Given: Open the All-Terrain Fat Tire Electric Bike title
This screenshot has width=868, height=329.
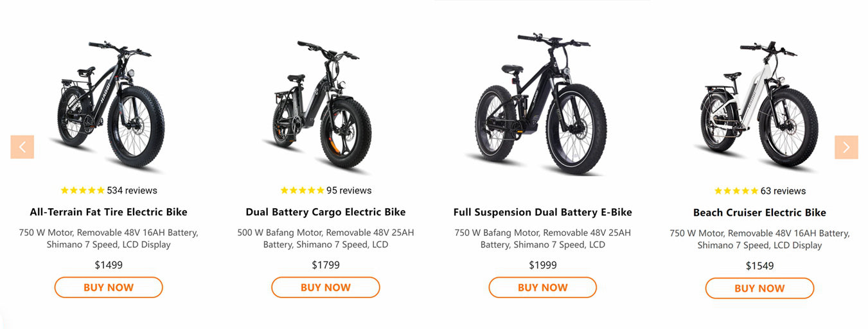Looking at the screenshot, I should click(x=109, y=212).
